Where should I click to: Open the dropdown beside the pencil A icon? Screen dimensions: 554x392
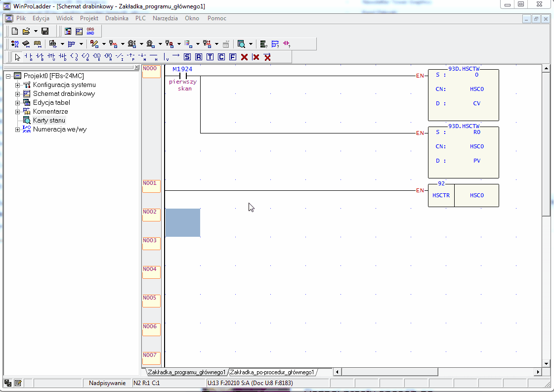pyautogui.click(x=104, y=44)
